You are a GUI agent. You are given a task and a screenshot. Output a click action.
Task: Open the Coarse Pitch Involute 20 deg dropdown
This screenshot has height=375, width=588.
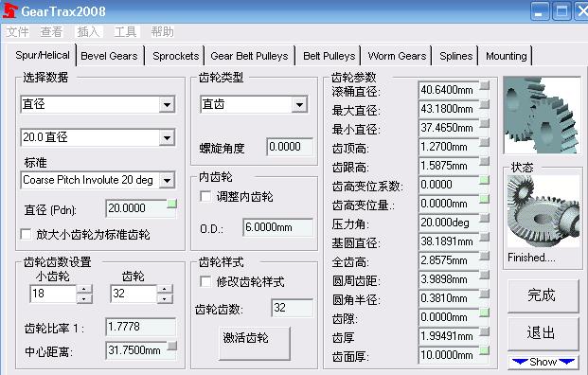(x=167, y=180)
